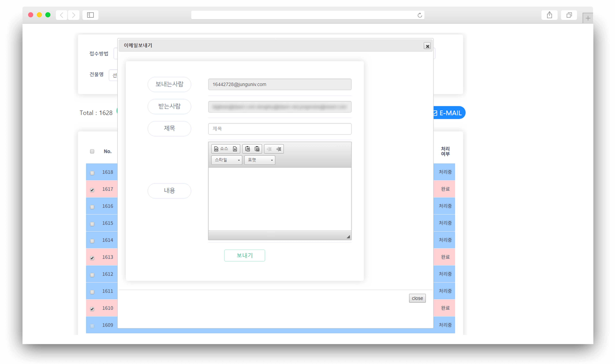Click the 이메일보내기 dialog title
The width and height of the screenshot is (615, 364).
(138, 45)
